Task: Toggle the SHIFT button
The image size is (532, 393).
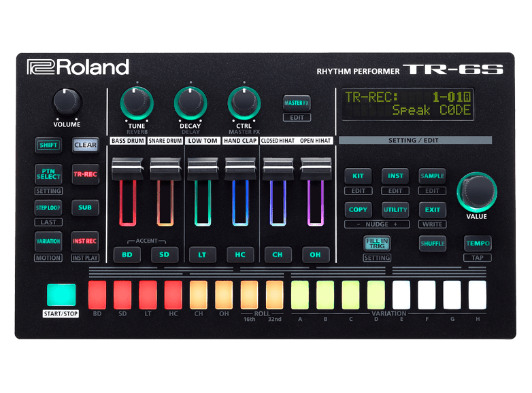Action: pos(48,145)
